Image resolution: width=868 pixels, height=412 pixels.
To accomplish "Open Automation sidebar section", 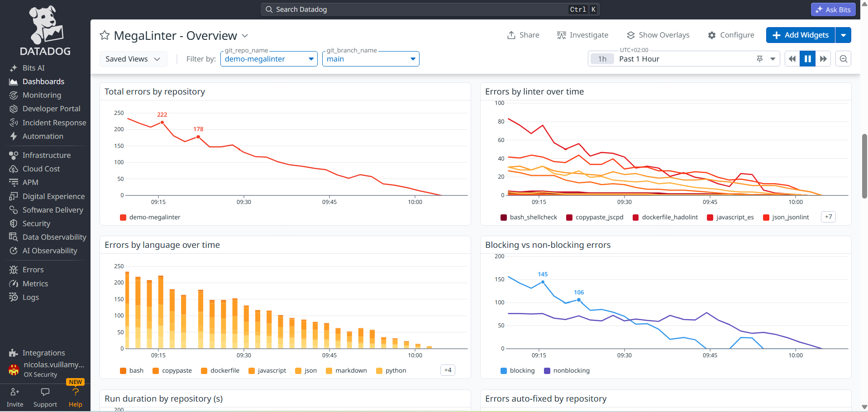I will (x=43, y=136).
